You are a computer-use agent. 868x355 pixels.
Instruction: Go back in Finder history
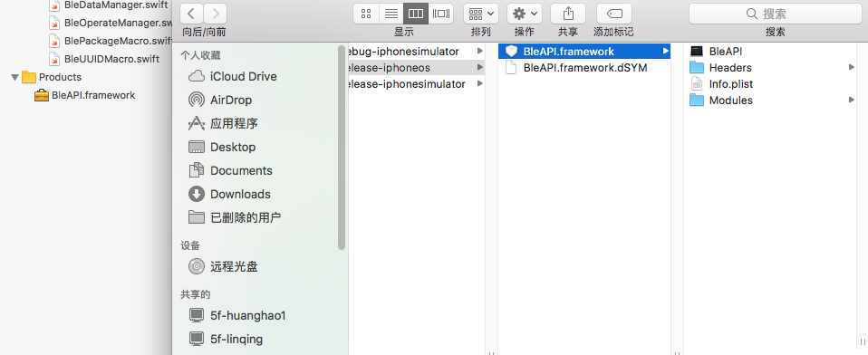[191, 14]
